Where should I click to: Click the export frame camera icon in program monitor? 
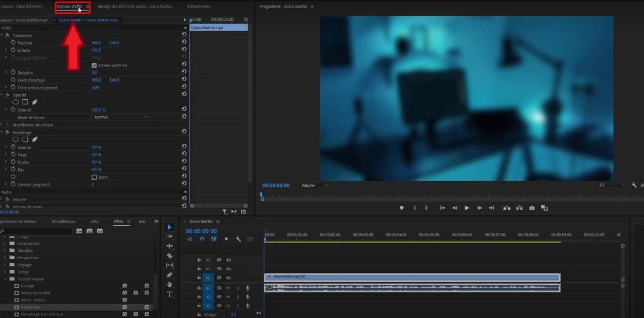tap(532, 208)
